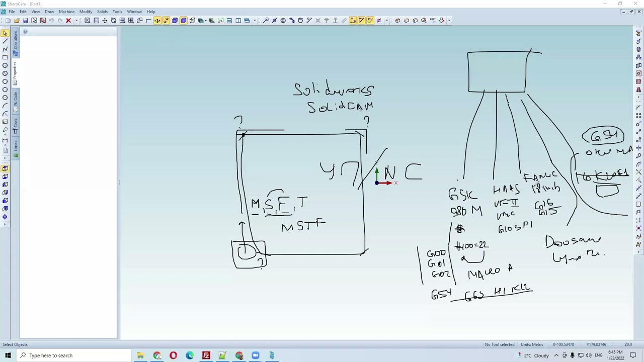Click the Redo arrow in the toolbar
644x362 pixels.
pyautogui.click(x=60, y=21)
